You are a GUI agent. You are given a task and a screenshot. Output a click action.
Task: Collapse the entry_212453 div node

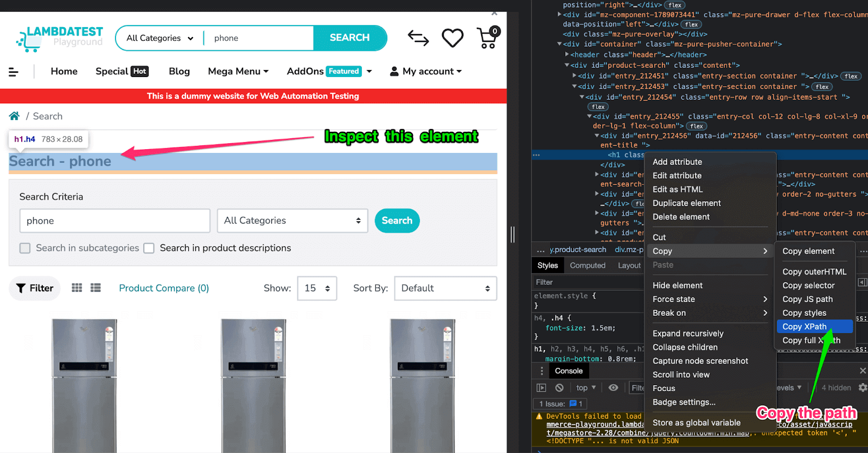click(x=575, y=87)
